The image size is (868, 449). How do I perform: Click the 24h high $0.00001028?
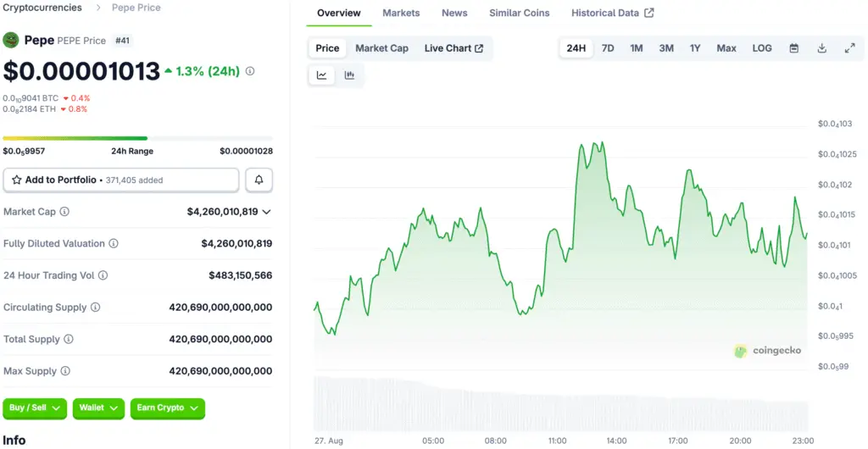tap(246, 151)
